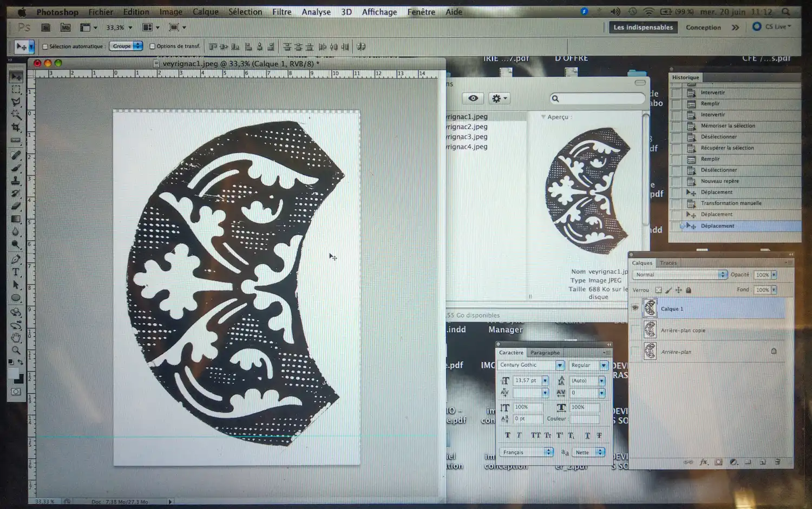The image size is (812, 509).
Task: Launch Mini Bridge from the application bar
Action: (x=66, y=28)
